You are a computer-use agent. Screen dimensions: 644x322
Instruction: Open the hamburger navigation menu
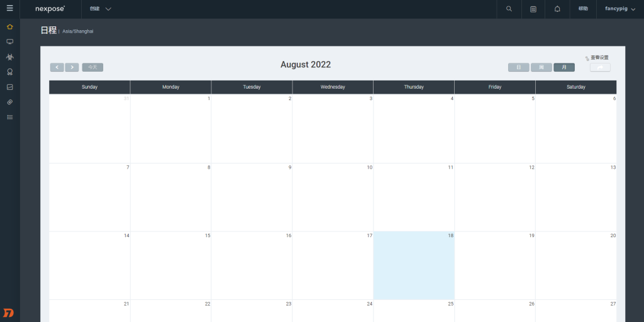coord(10,8)
